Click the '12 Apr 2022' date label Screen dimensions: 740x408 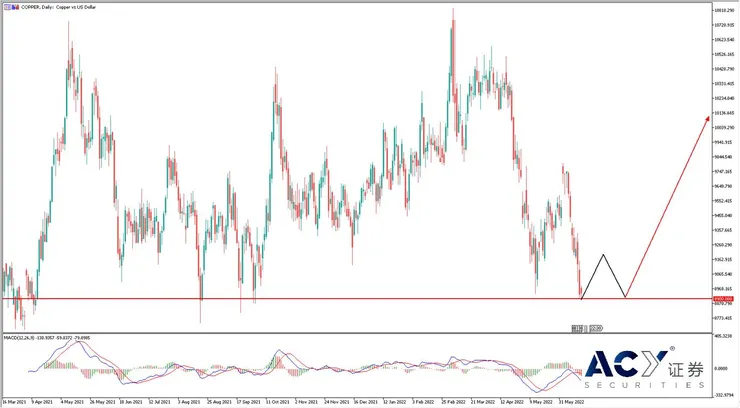click(x=513, y=402)
